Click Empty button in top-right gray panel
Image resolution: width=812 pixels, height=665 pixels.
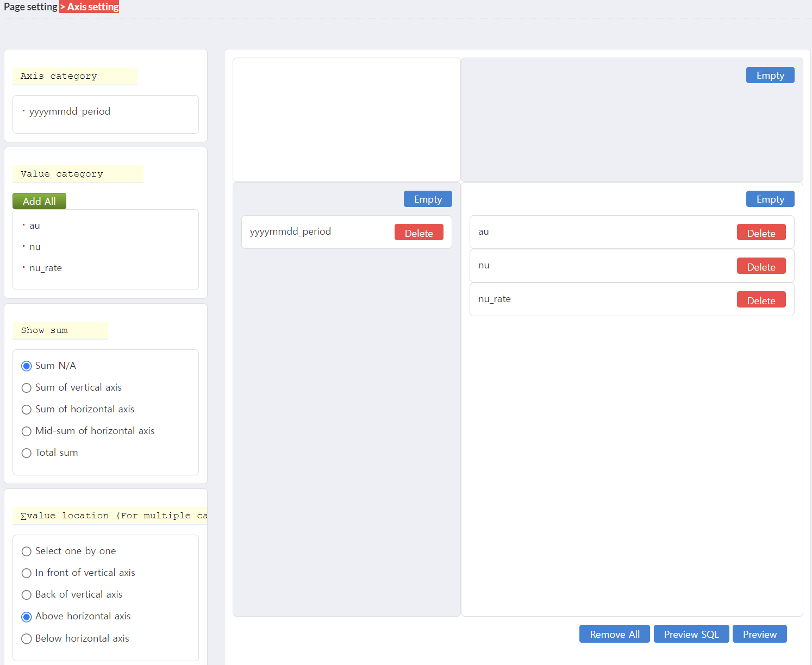coord(770,75)
